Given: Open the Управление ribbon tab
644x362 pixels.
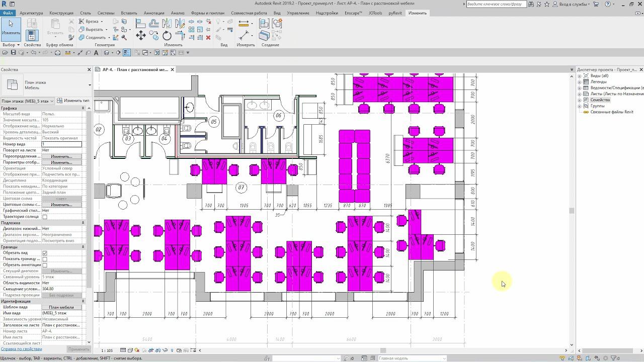Looking at the screenshot, I should coord(298,13).
